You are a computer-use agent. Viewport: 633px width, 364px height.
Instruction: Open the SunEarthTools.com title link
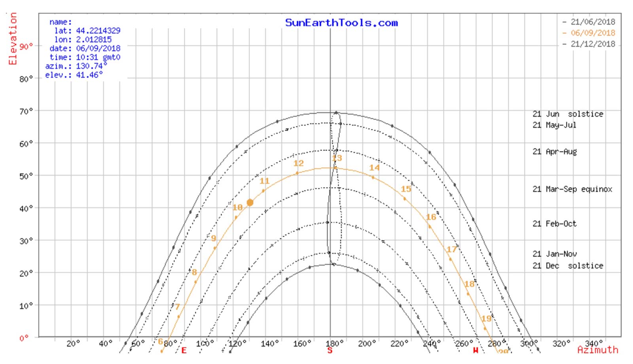(x=341, y=23)
